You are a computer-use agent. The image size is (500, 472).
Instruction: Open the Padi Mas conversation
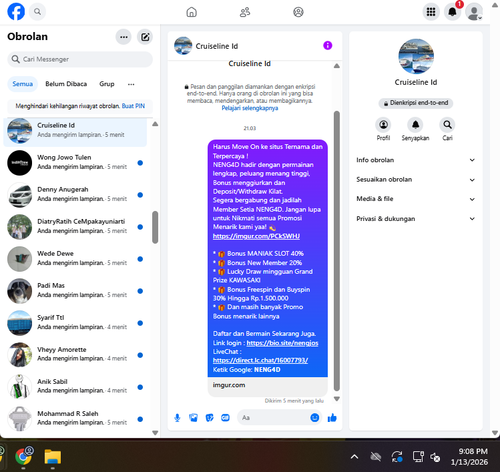point(75,291)
